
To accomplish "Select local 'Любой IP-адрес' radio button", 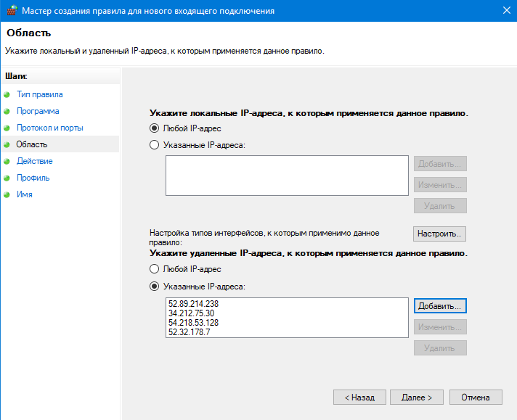I will pos(154,128).
